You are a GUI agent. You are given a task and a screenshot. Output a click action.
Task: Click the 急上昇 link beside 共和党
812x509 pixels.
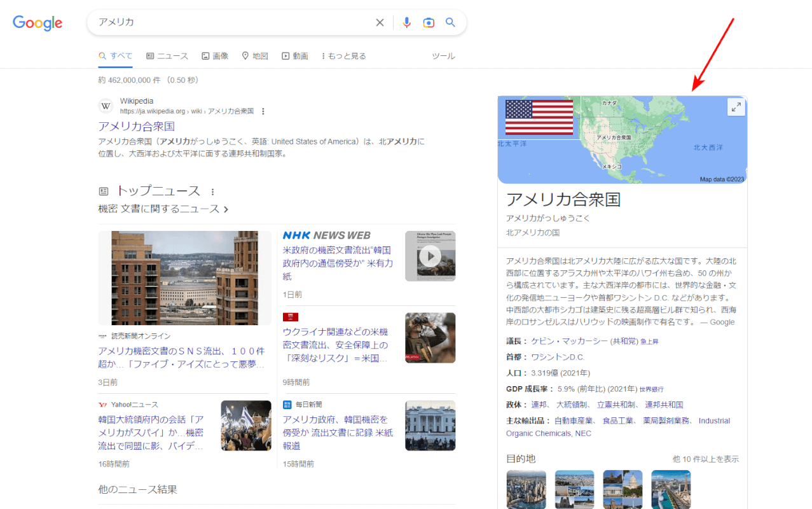649,342
